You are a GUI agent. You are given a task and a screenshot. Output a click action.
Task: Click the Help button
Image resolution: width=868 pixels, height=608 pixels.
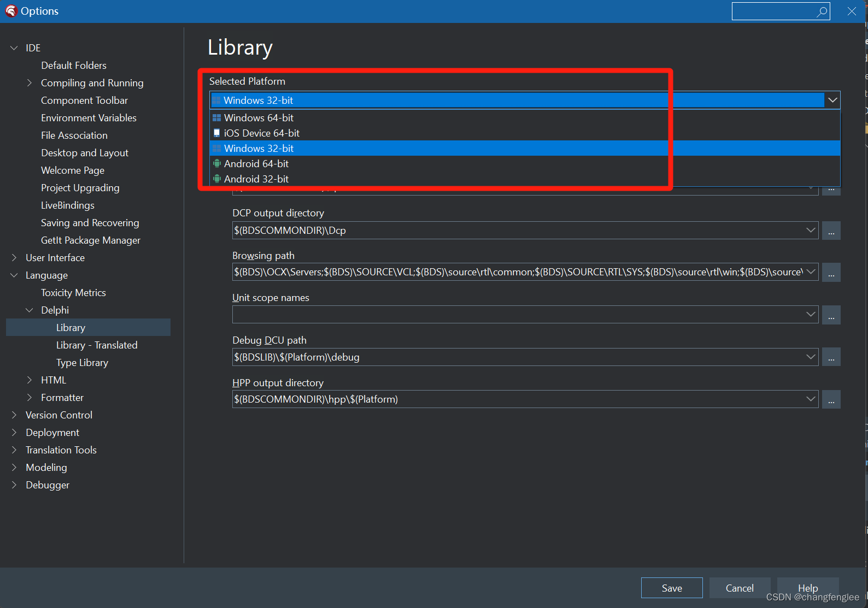coord(808,588)
